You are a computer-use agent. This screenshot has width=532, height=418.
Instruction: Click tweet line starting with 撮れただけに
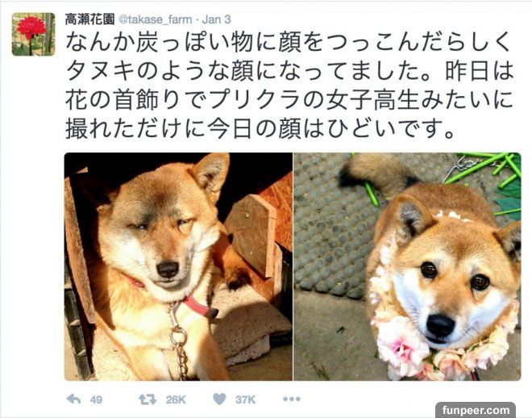pos(260,129)
